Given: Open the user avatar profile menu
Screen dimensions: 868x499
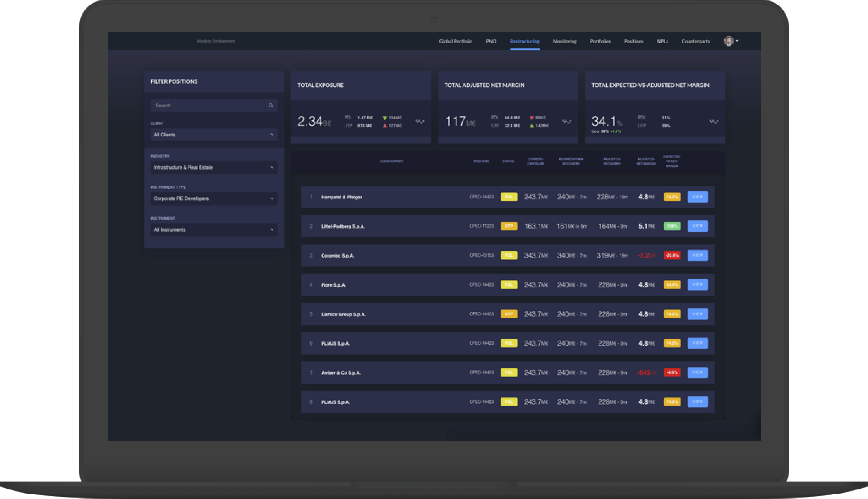Looking at the screenshot, I should click(731, 41).
